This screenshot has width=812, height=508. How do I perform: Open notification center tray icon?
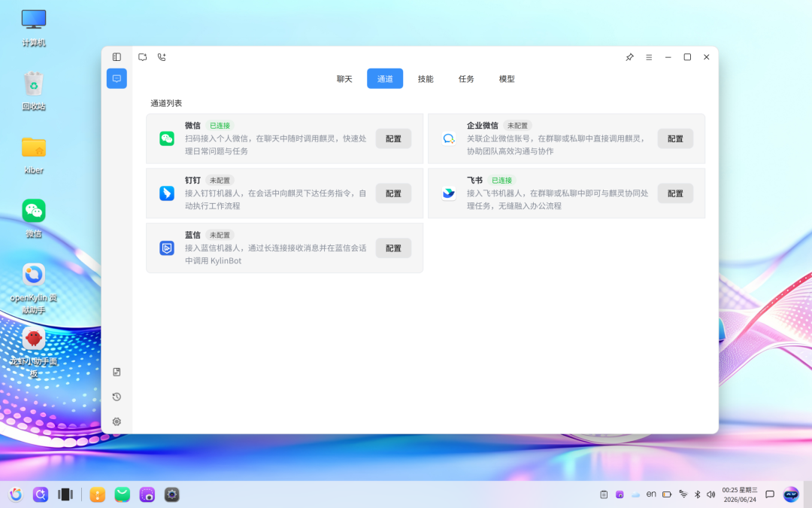point(770,494)
